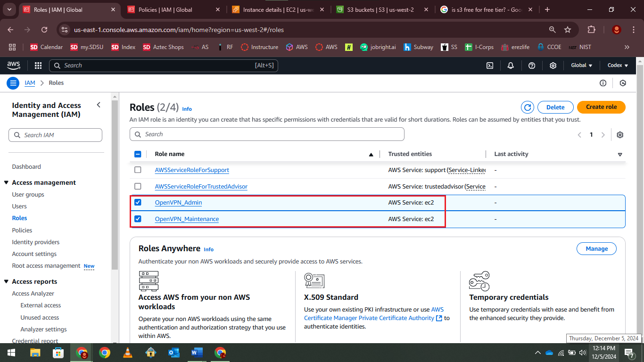Open a new browser tab
The image size is (644, 362).
(x=547, y=9)
